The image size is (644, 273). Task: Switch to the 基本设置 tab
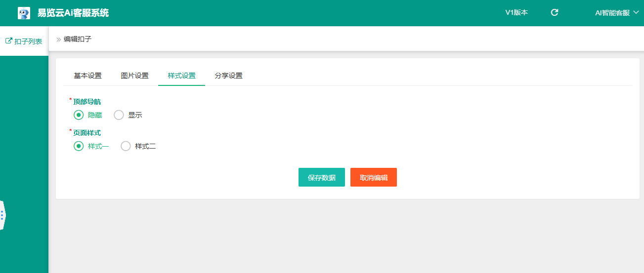click(x=87, y=76)
